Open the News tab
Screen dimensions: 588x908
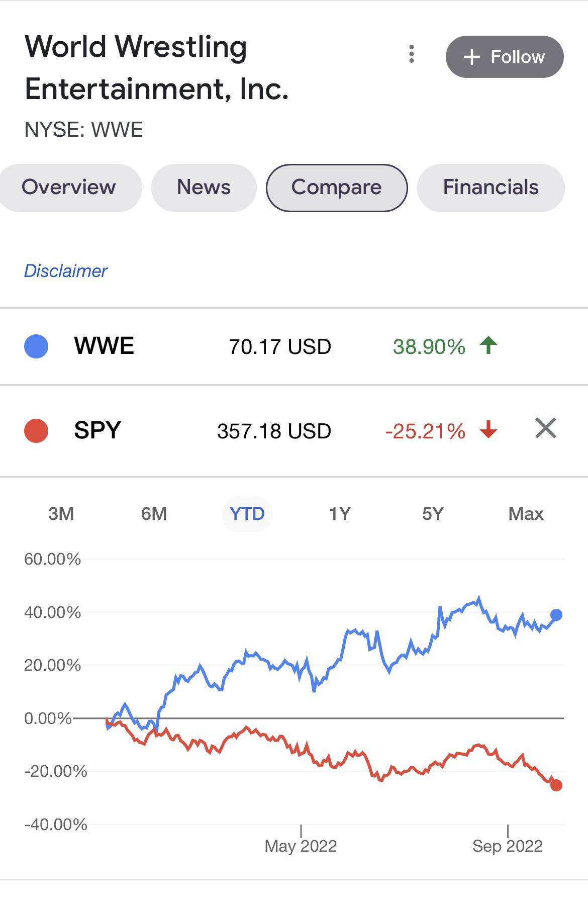(204, 188)
